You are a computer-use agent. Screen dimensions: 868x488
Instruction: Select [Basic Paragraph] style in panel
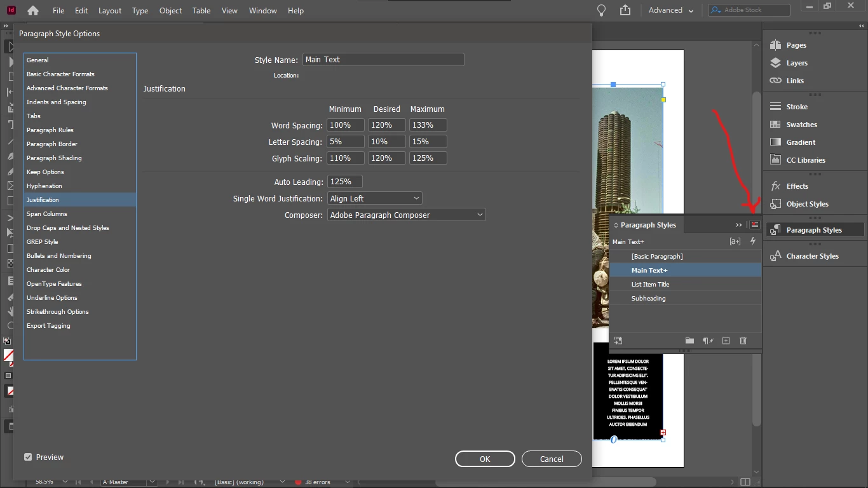point(685,256)
